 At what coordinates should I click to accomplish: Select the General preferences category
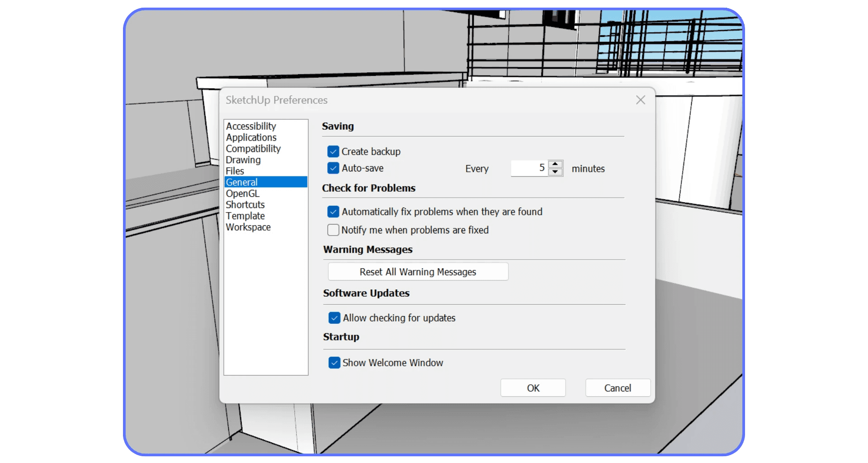coord(266,182)
